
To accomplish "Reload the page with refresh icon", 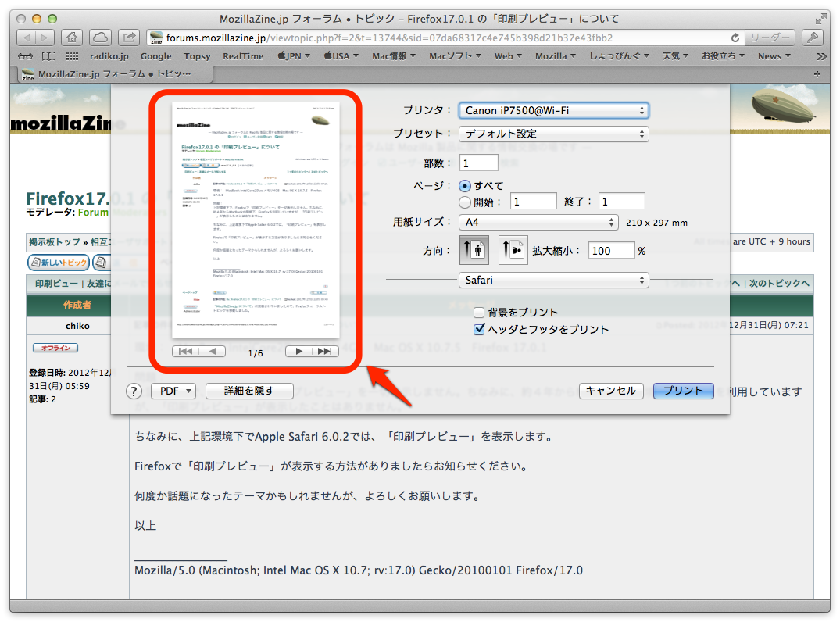I will click(735, 38).
